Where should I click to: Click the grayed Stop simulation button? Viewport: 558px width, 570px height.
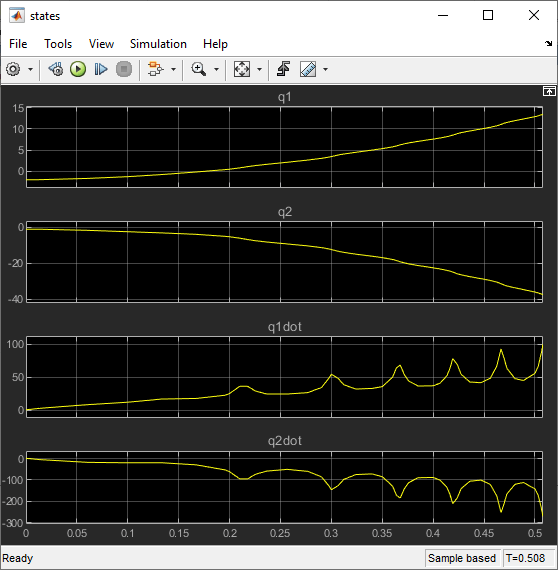[x=124, y=69]
